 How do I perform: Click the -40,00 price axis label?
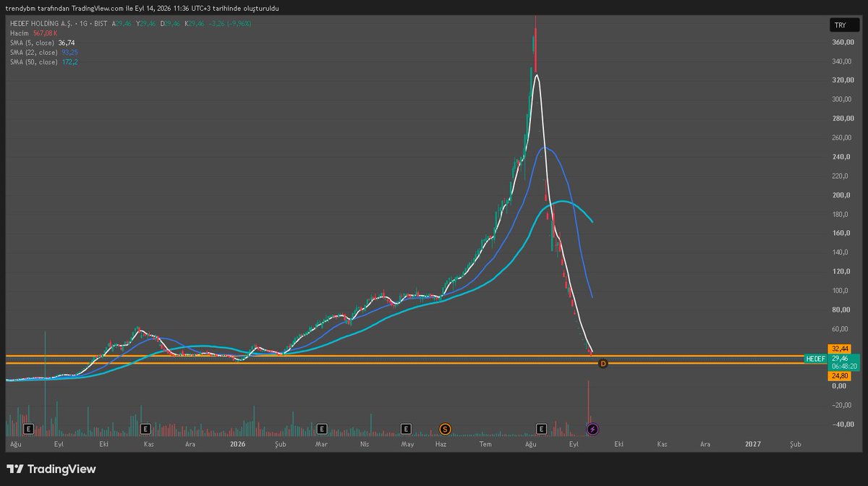[843, 425]
